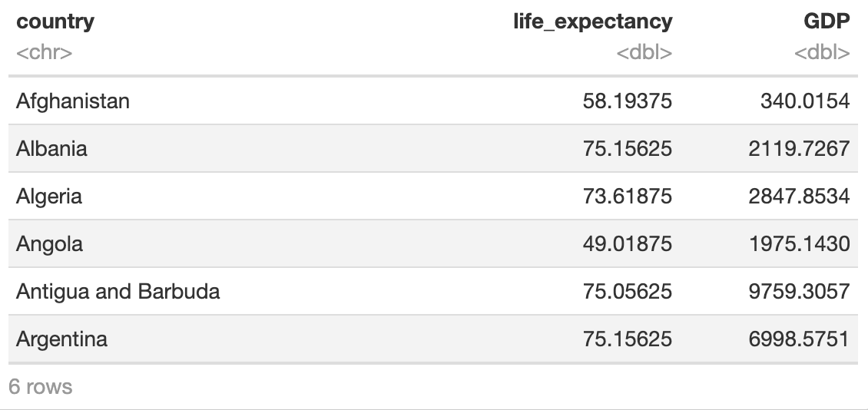This screenshot has height=410, width=868.
Task: Click Albania's GDP value 2119.7267
Action: coord(799,148)
